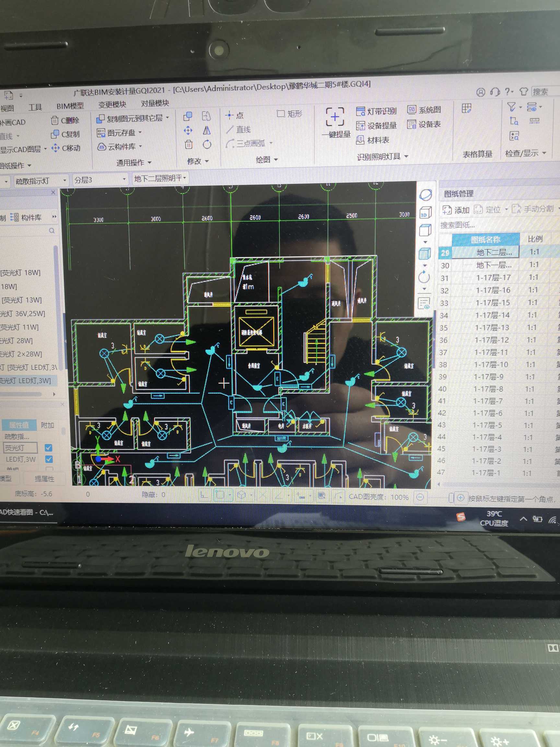560x747 pixels.
Task: Expand the 通用操作 group arrow
Action: point(149,162)
